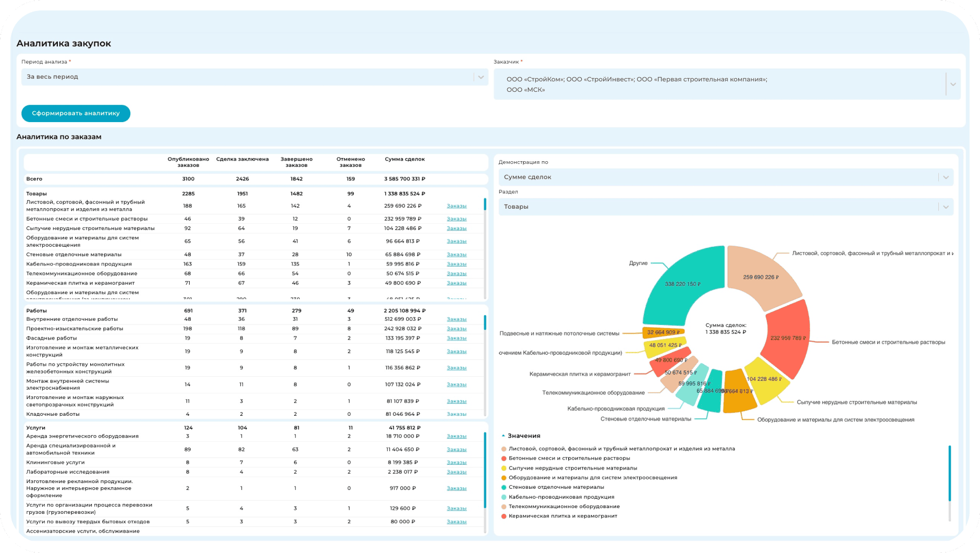Toggle Кабельно-проводниковая продукция legend marker

(x=504, y=497)
